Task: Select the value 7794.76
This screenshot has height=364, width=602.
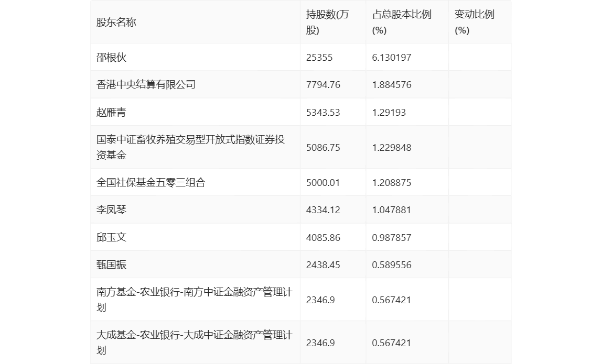Action: point(323,85)
